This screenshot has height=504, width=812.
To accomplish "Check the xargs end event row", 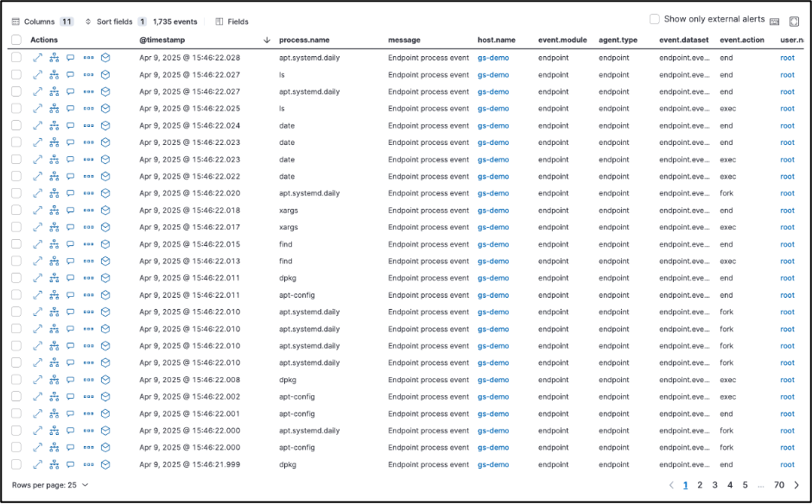I will tap(16, 211).
